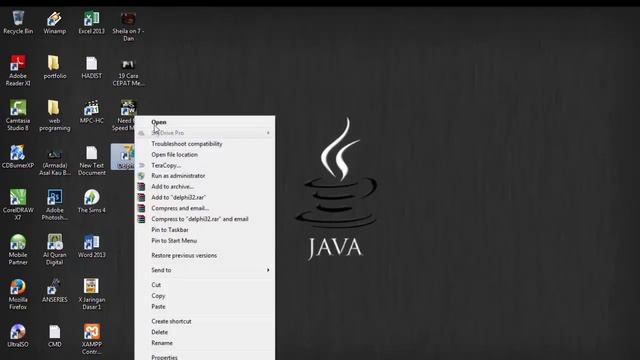Open the Recycle Bin desktop icon

[x=18, y=23]
